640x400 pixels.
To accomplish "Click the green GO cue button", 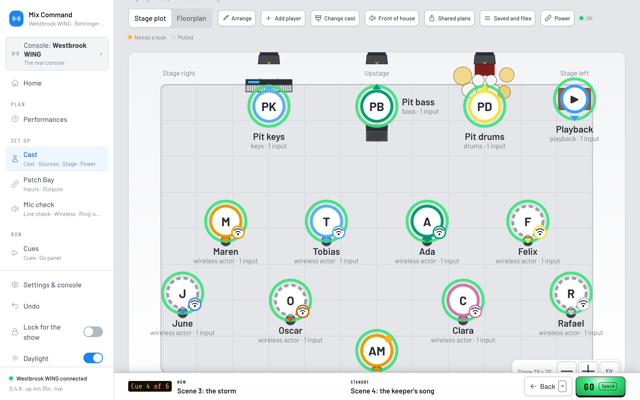I will tap(600, 387).
